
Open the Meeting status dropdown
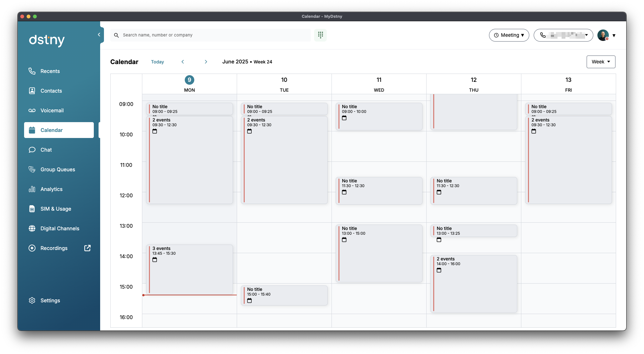pyautogui.click(x=509, y=35)
